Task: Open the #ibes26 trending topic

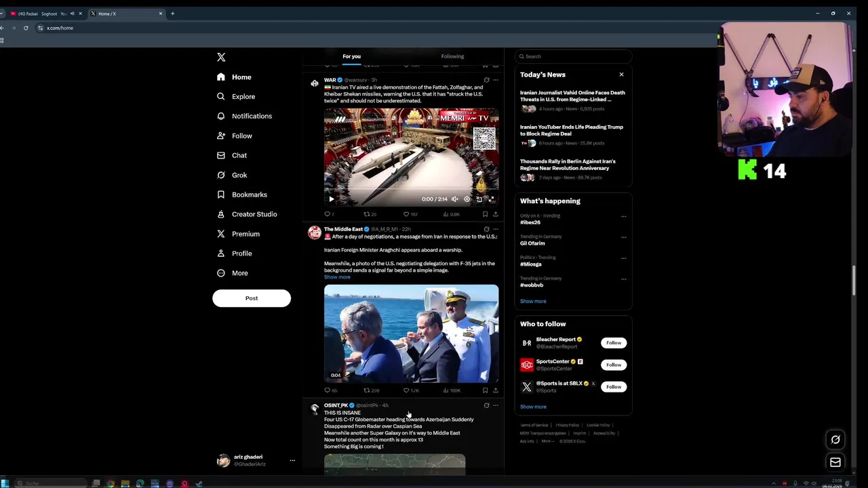Action: coord(530,222)
